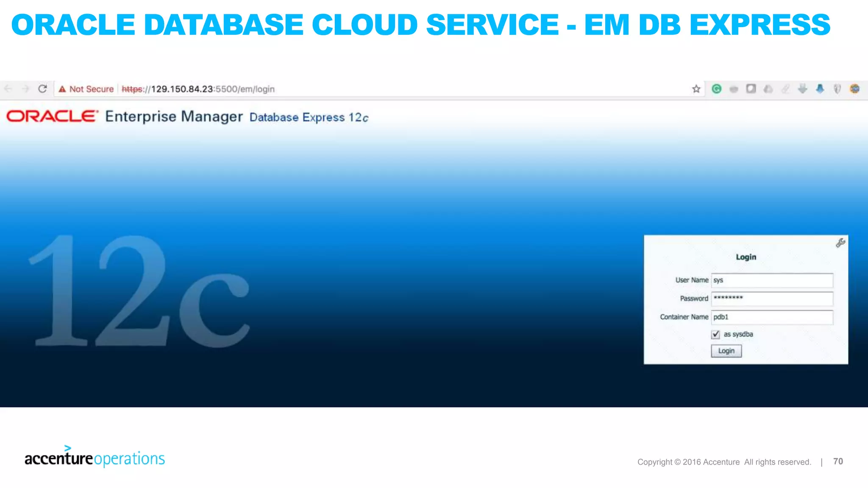Click the Database Express 12c text
The image size is (868, 488).
(309, 117)
